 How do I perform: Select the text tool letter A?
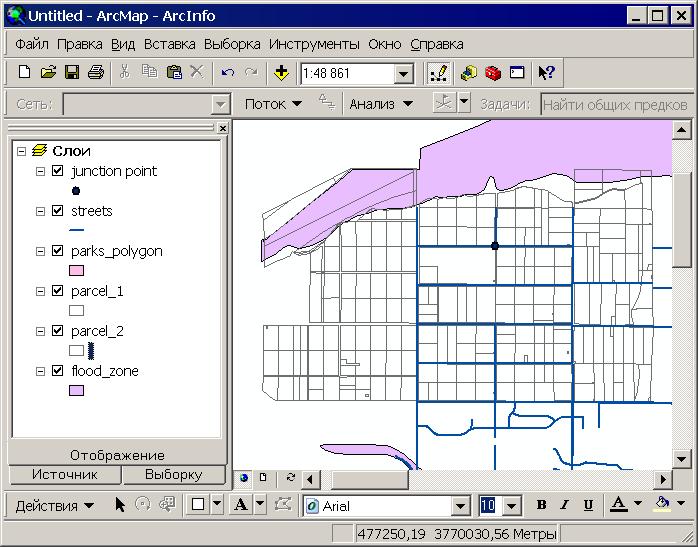(241, 504)
